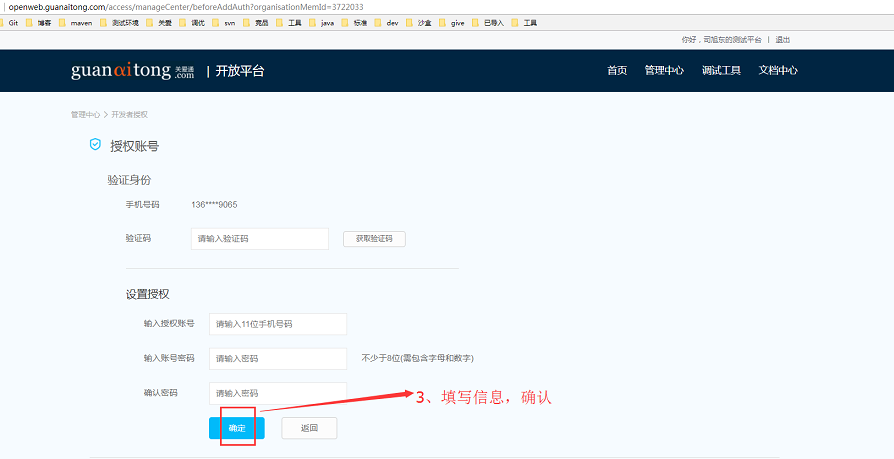Open 文档中心 navigation item
Viewport: 894px width, 459px height.
coord(778,71)
